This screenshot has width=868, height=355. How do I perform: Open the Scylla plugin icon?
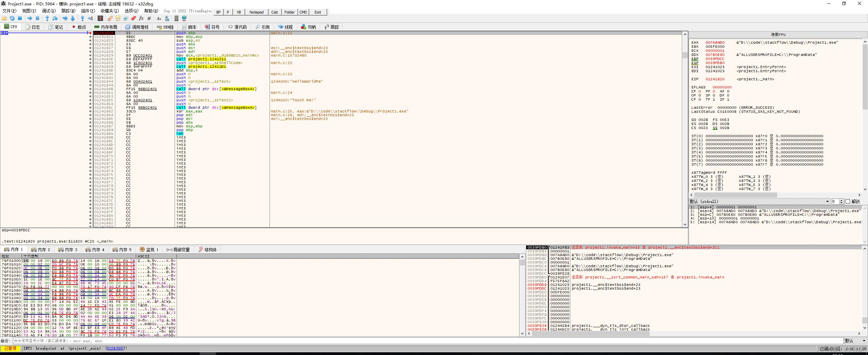click(x=100, y=18)
